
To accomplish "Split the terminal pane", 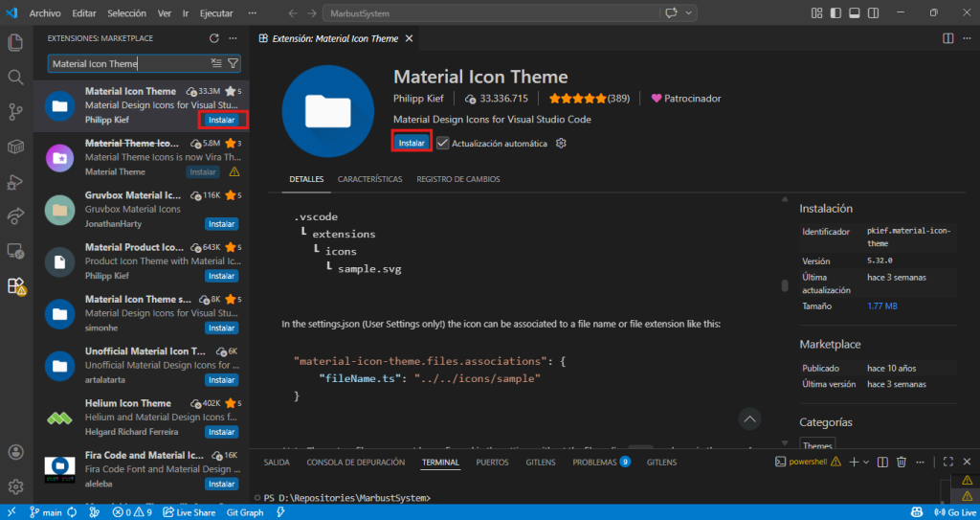I will 882,463.
